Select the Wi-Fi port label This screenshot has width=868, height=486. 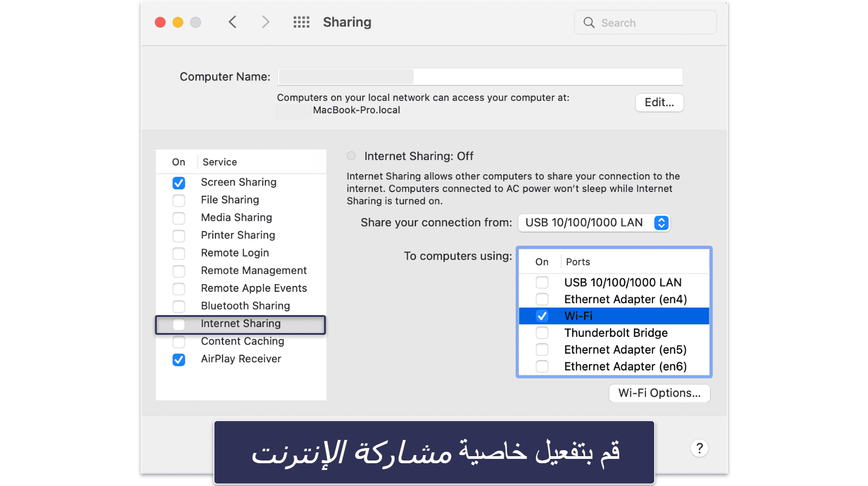tap(578, 316)
